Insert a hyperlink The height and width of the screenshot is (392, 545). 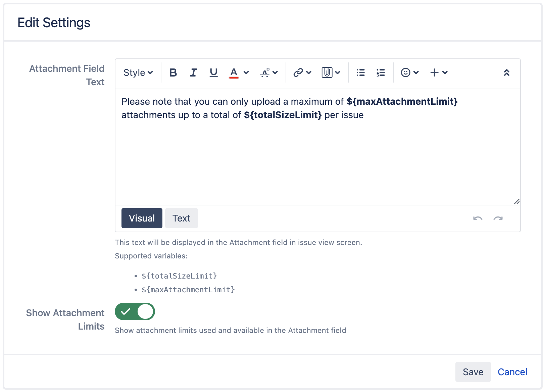coord(298,72)
